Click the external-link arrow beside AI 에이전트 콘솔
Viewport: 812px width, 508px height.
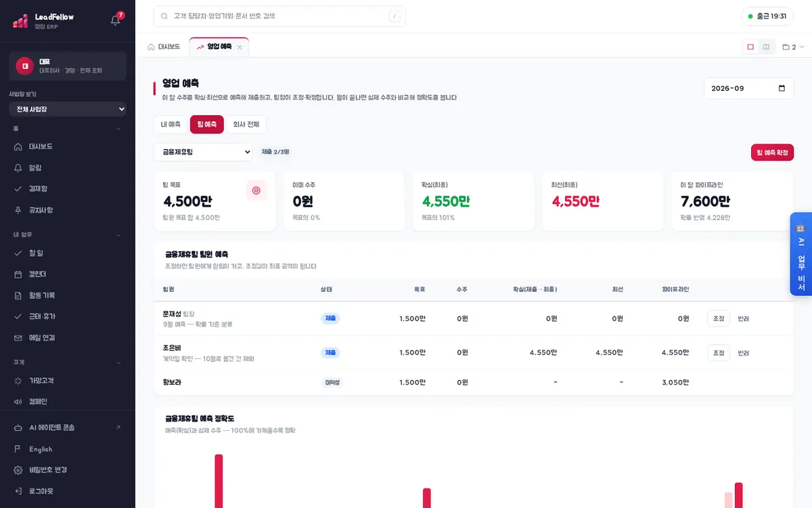118,427
